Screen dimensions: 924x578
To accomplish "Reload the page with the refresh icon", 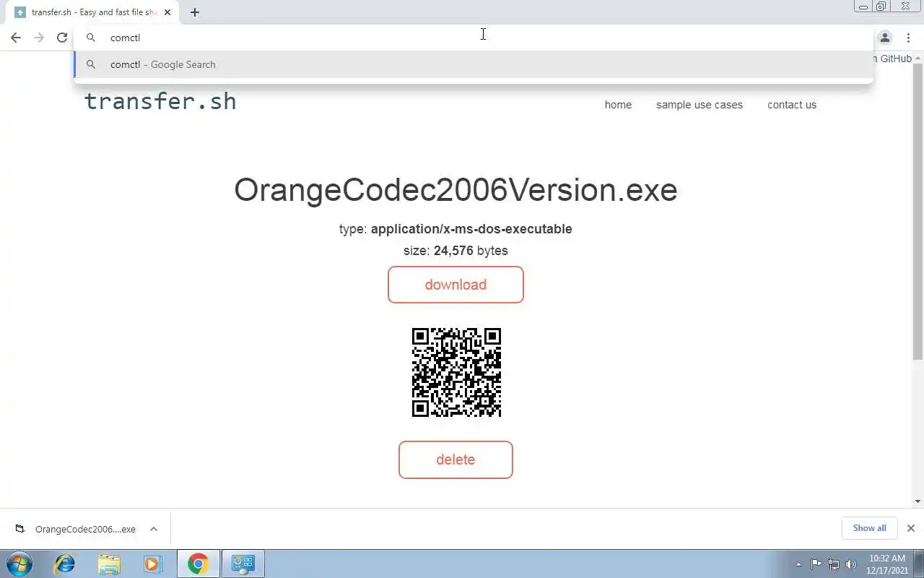I will [62, 38].
